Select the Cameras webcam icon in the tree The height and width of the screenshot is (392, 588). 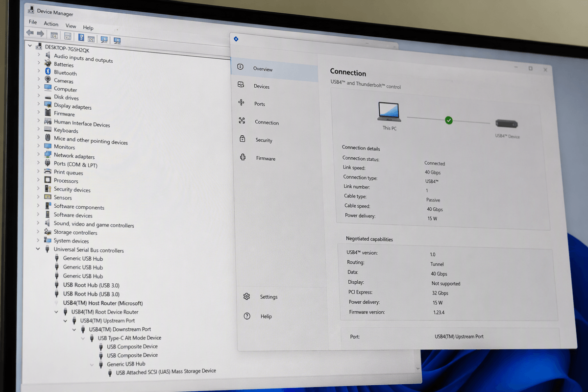coord(48,79)
